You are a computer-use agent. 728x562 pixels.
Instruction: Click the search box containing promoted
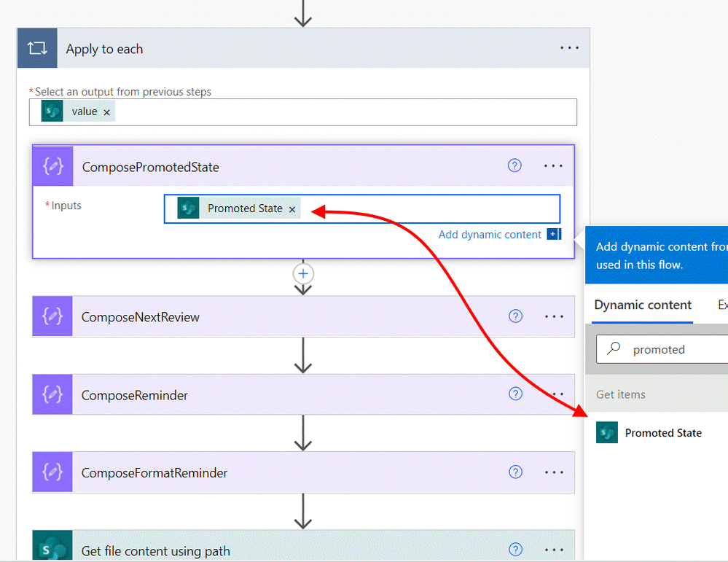point(662,349)
